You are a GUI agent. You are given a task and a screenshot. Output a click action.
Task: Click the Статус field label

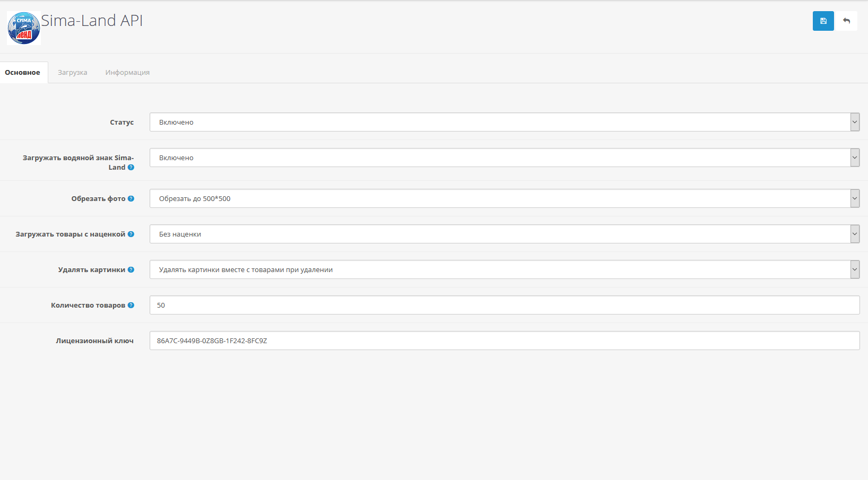pos(121,123)
